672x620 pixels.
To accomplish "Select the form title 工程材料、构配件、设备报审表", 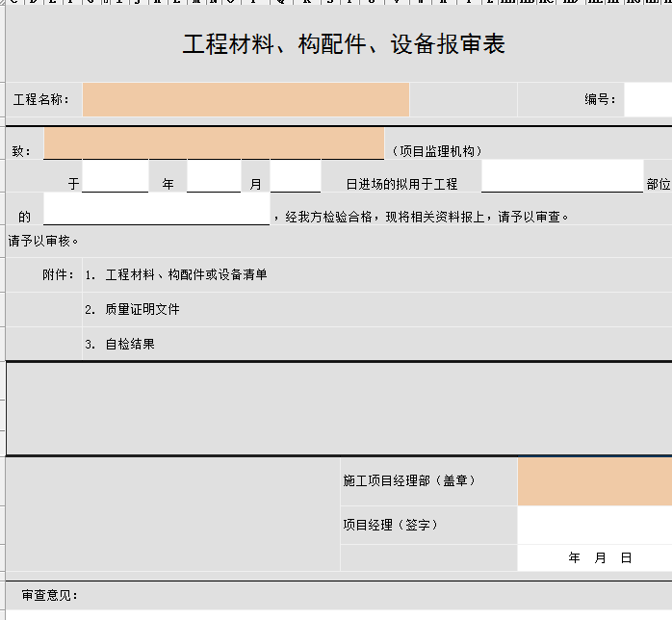I will (x=344, y=44).
